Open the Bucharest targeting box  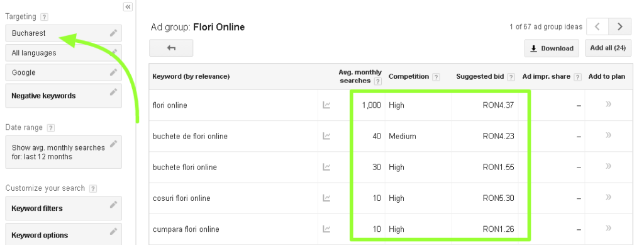point(64,33)
